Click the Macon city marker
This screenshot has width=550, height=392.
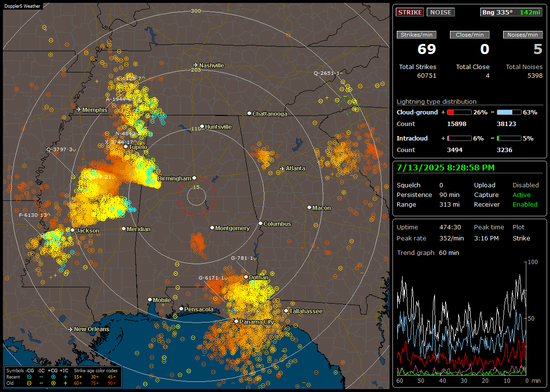[x=309, y=208]
